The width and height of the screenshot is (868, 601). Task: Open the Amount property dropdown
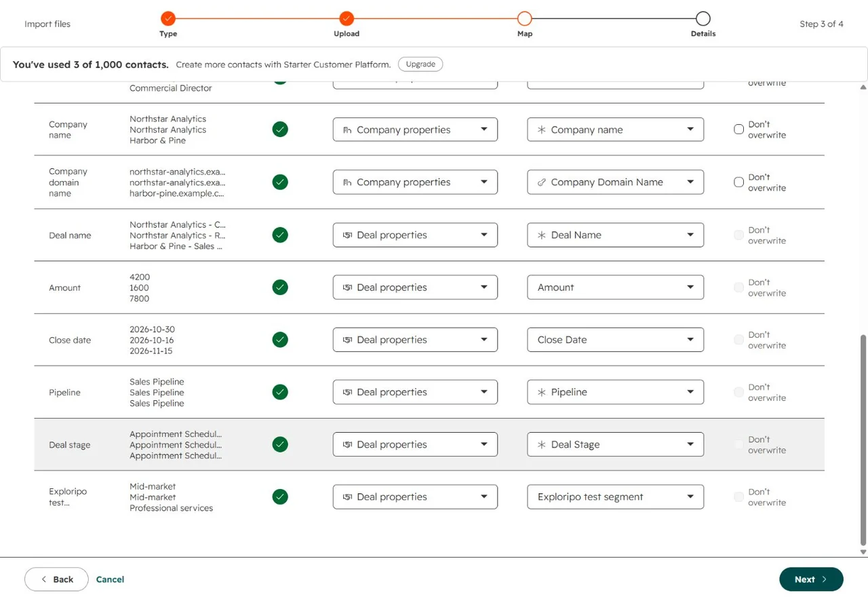[x=615, y=287]
